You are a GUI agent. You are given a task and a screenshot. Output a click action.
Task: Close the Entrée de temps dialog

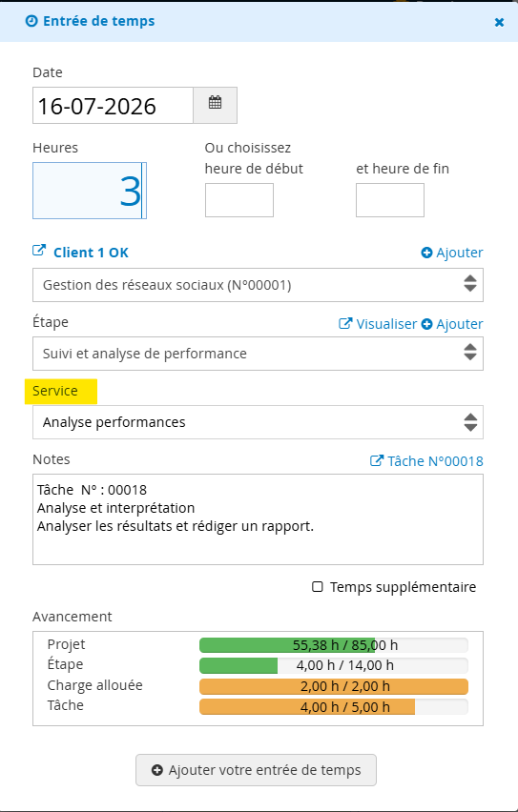coord(499,22)
